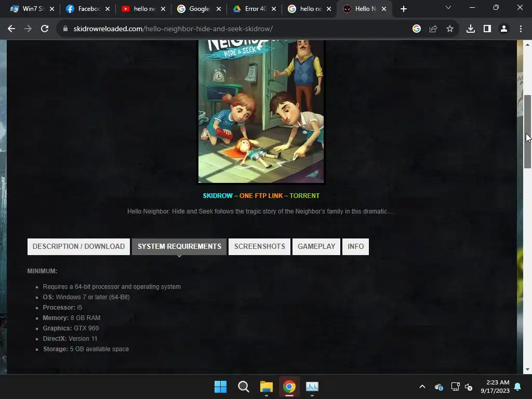Click the 'Processor: i5' line

tap(62, 308)
